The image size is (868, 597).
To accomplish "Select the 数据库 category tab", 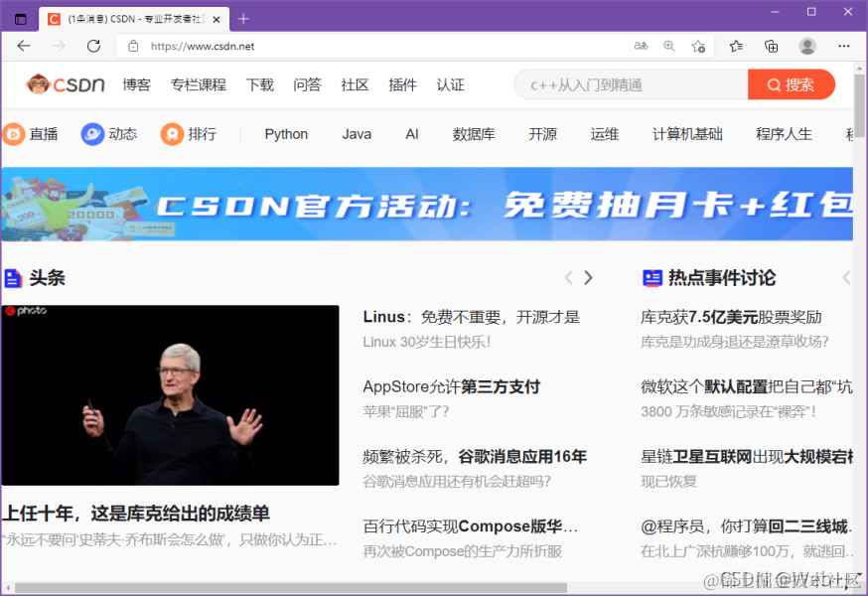I will 474,134.
